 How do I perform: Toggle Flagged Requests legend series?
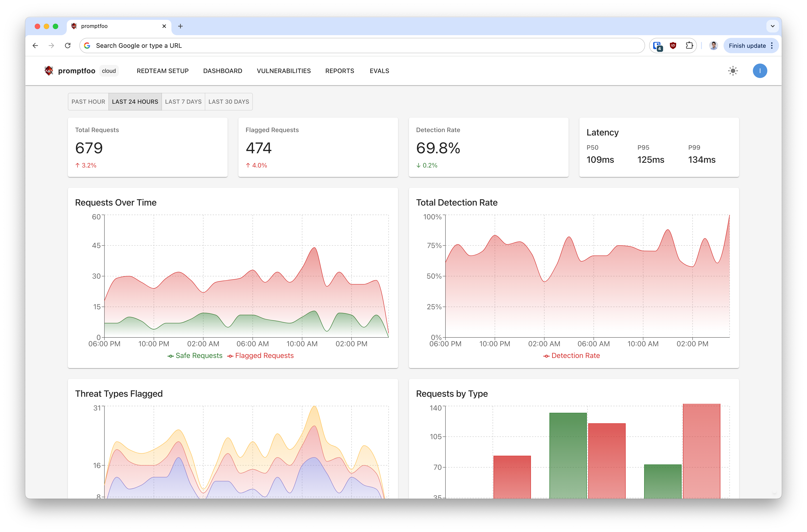click(x=260, y=355)
